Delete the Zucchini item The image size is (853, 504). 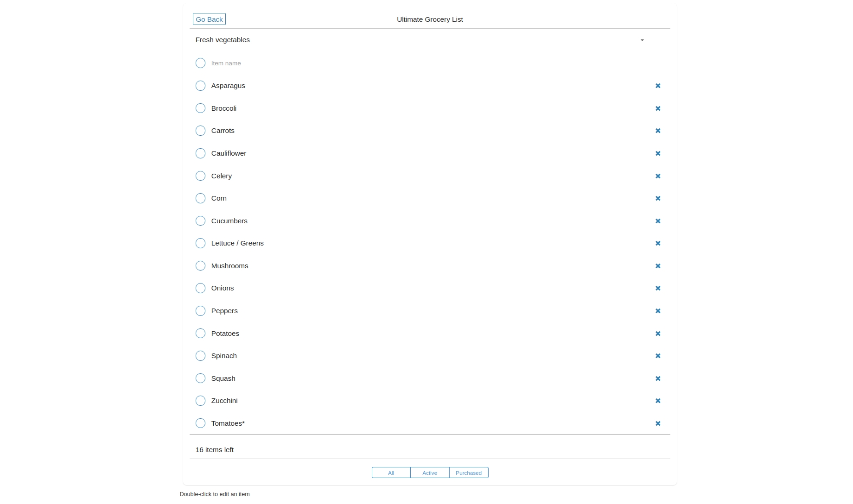[657, 401]
